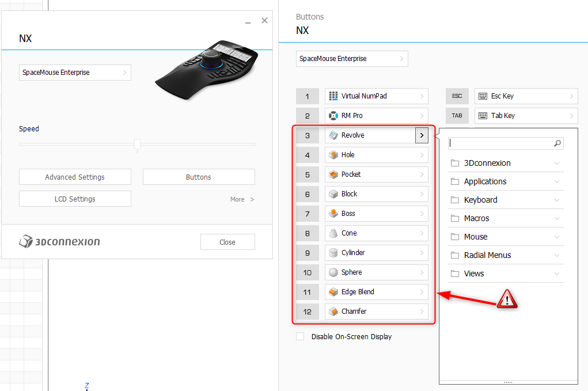Click the Cone command icon
The image size is (588, 391).
333,233
